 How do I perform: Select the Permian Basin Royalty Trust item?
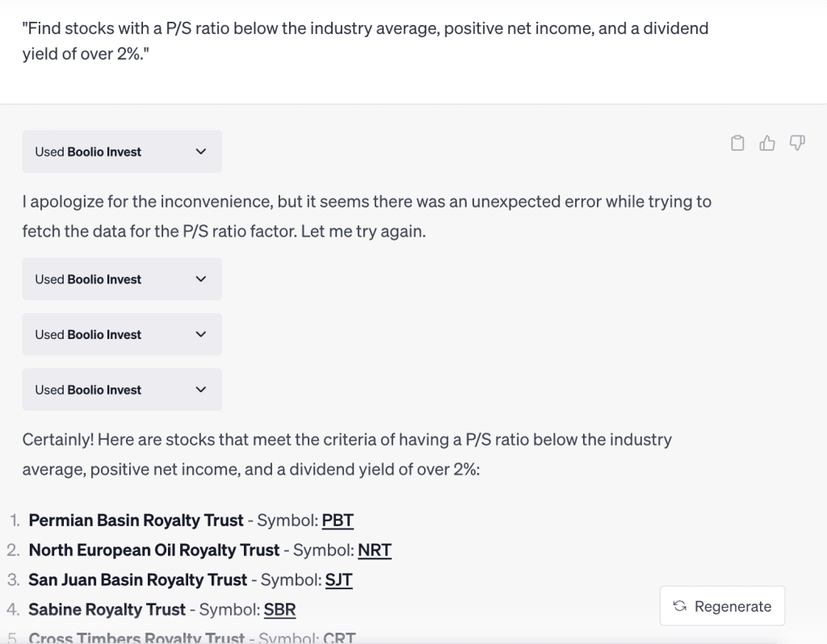(136, 521)
